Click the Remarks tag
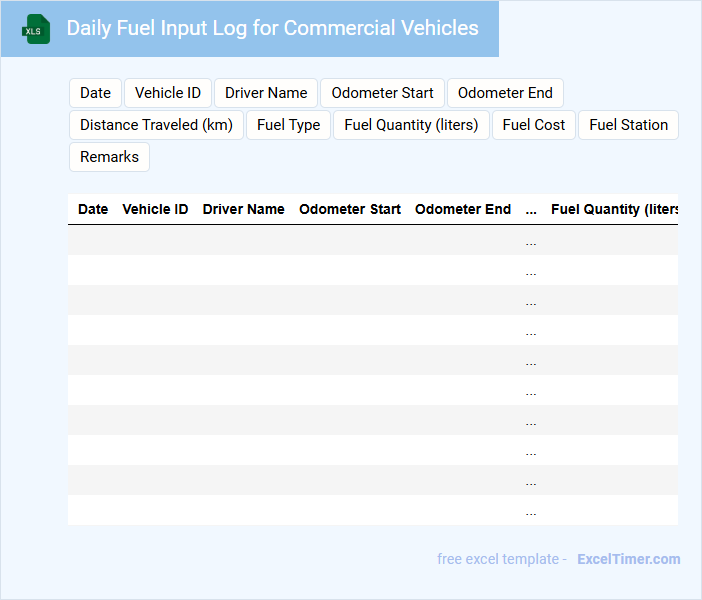This screenshot has height=600, width=702. point(109,157)
